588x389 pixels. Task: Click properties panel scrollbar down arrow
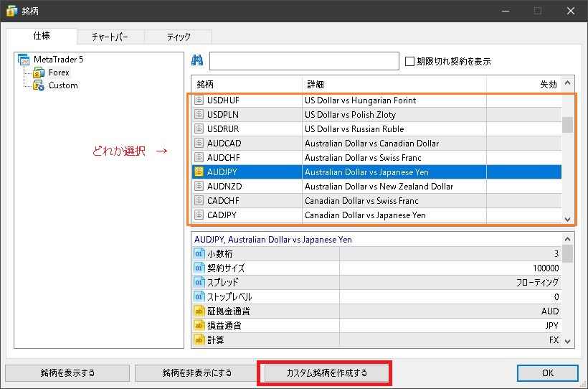point(567,342)
